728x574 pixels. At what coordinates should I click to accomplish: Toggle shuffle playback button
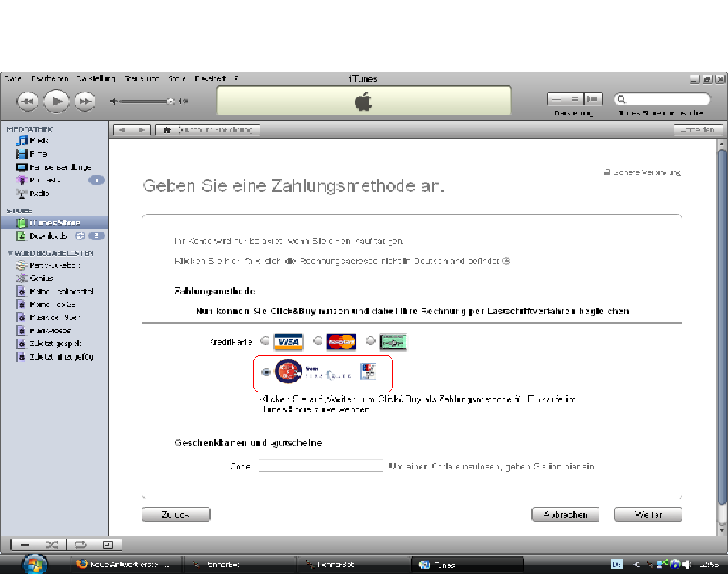52,545
